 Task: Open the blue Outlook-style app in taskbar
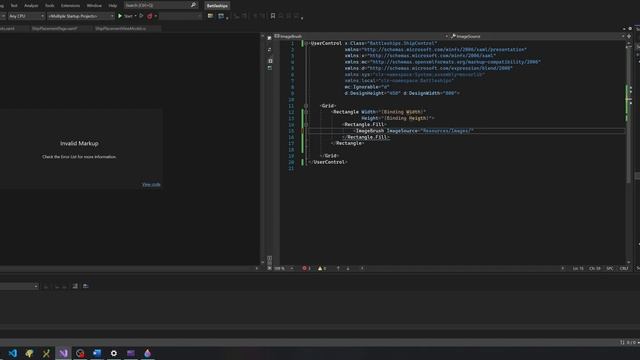[97, 353]
